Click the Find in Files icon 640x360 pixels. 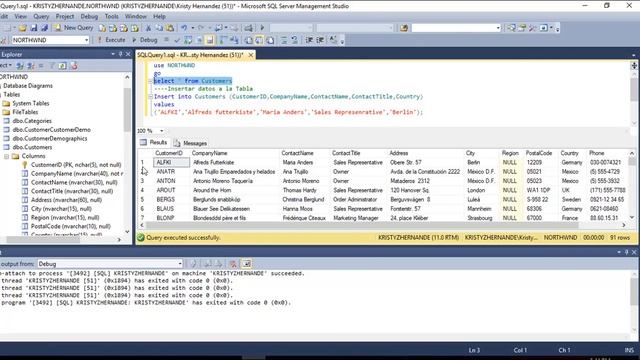coord(404,28)
